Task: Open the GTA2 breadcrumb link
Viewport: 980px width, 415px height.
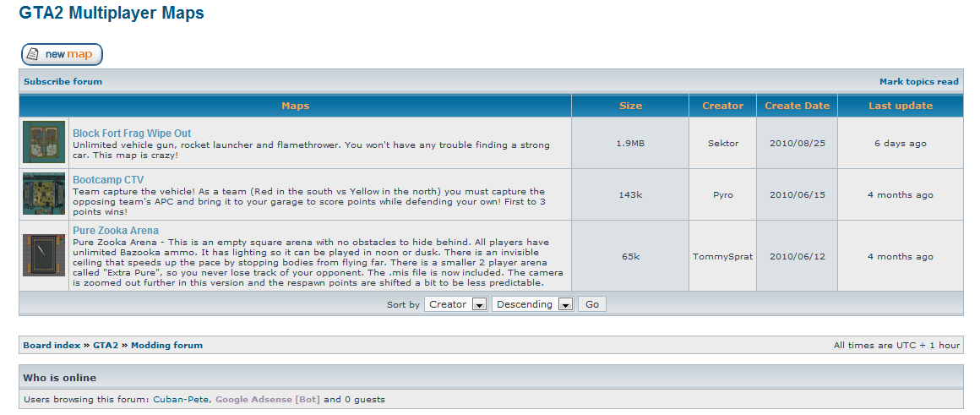Action: (106, 345)
